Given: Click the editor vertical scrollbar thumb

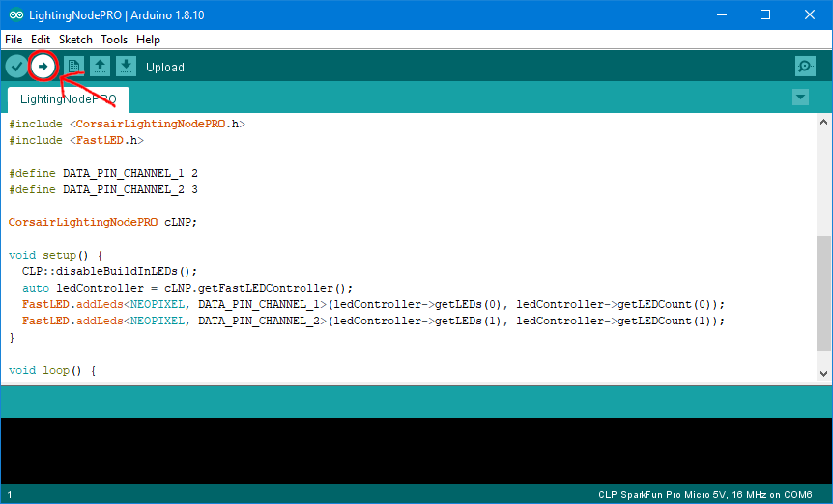Looking at the screenshot, I should tap(824, 293).
